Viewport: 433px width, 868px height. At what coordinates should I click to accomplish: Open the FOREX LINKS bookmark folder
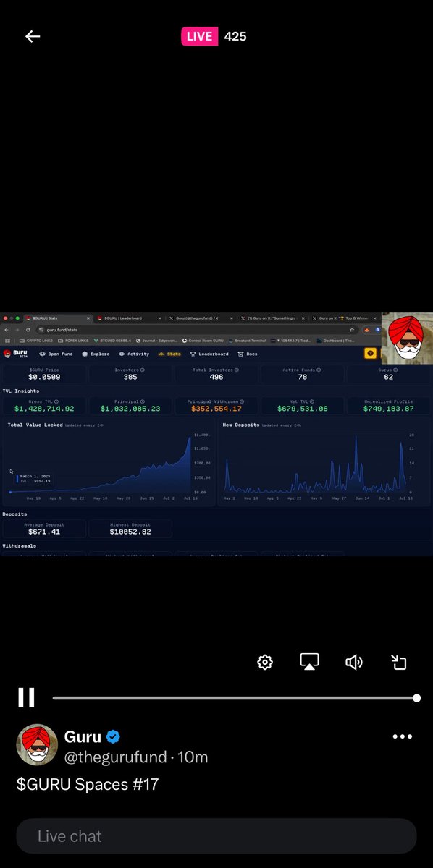pyautogui.click(x=72, y=341)
